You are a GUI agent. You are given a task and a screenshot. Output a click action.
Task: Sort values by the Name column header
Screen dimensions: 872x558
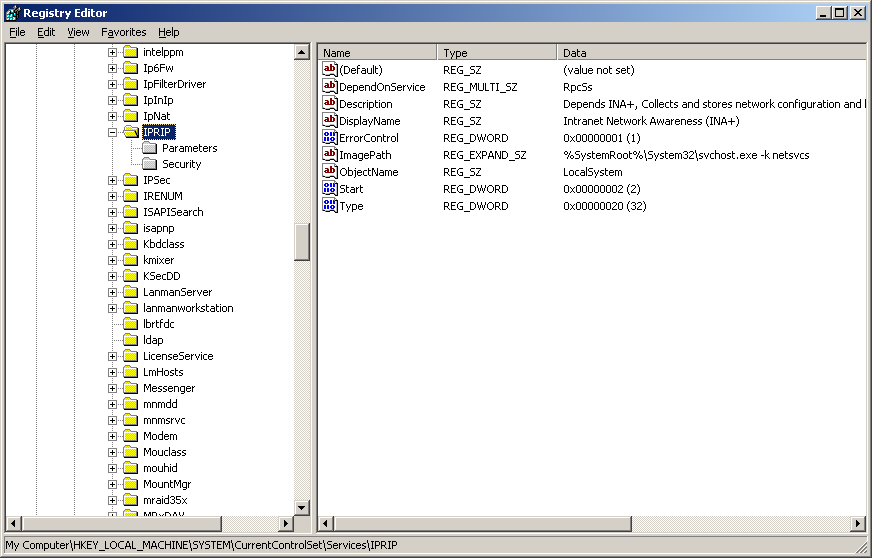point(378,52)
